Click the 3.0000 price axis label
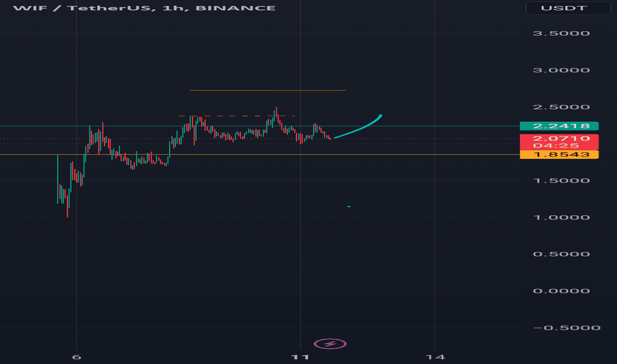The width and height of the screenshot is (617, 364). click(x=561, y=70)
